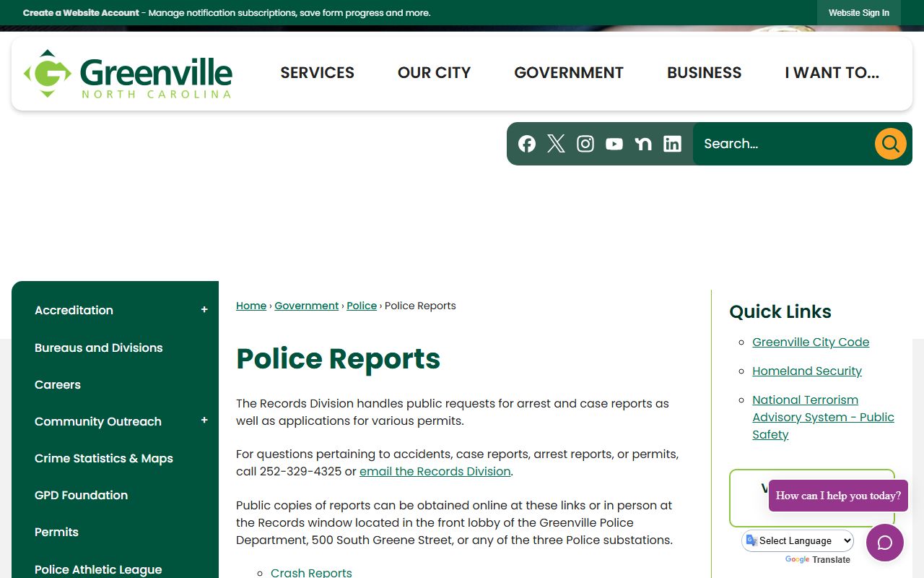Open the Greenville City Code quick link

click(811, 342)
